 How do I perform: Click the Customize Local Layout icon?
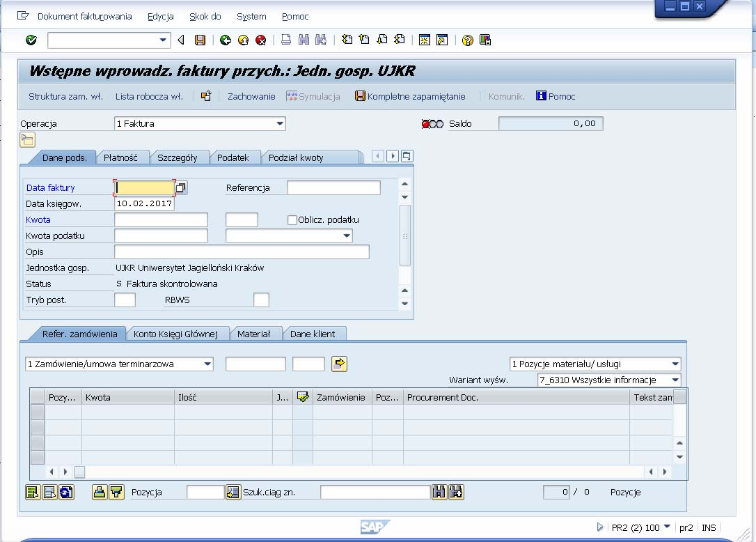point(485,40)
